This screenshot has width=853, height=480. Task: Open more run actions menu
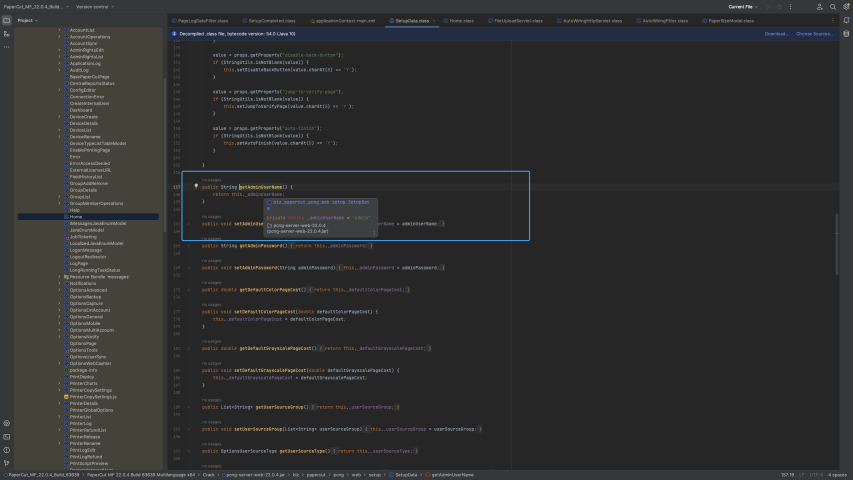(x=790, y=7)
